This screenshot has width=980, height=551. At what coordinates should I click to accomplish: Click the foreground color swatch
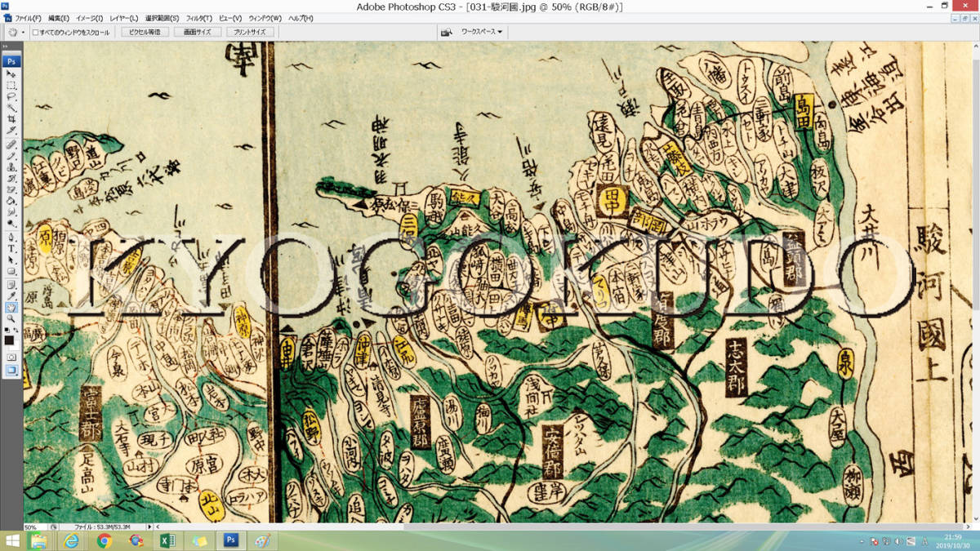coord(9,339)
